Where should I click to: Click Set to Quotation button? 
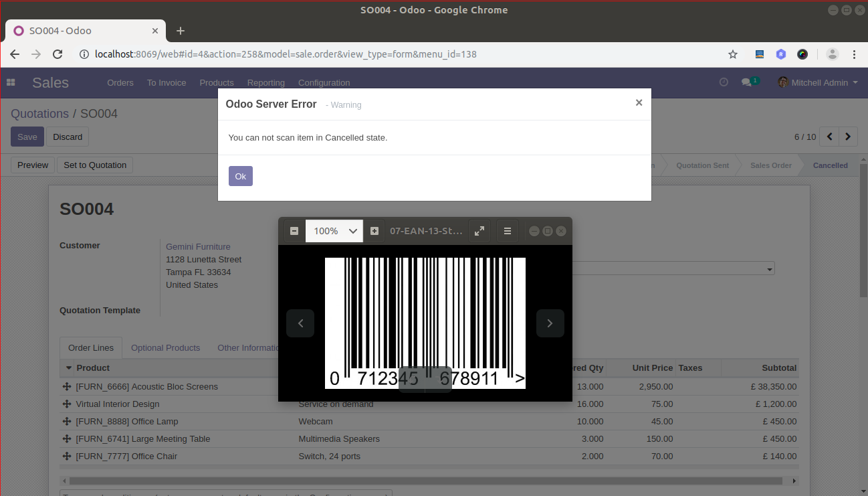click(x=95, y=165)
